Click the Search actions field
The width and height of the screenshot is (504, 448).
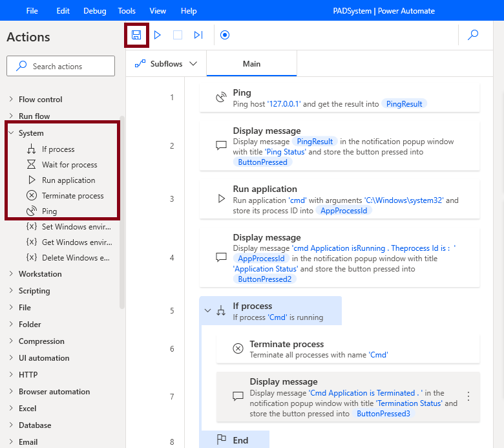61,66
